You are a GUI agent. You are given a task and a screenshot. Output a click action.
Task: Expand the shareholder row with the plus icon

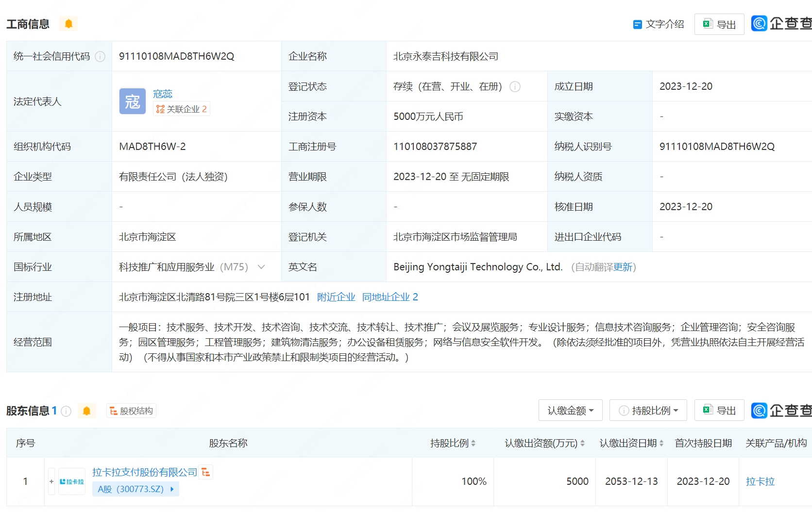coord(51,481)
